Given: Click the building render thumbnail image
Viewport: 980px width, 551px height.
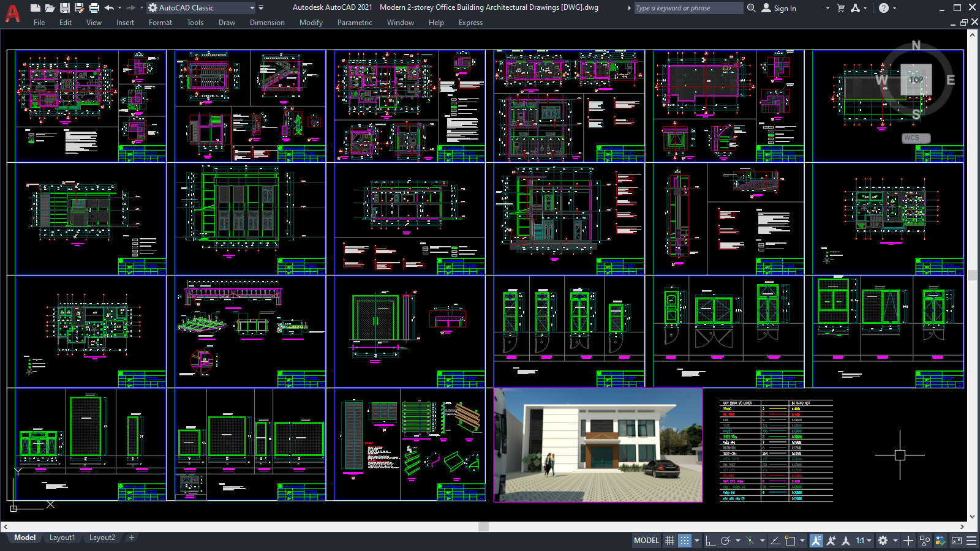Looking at the screenshot, I should tap(598, 445).
